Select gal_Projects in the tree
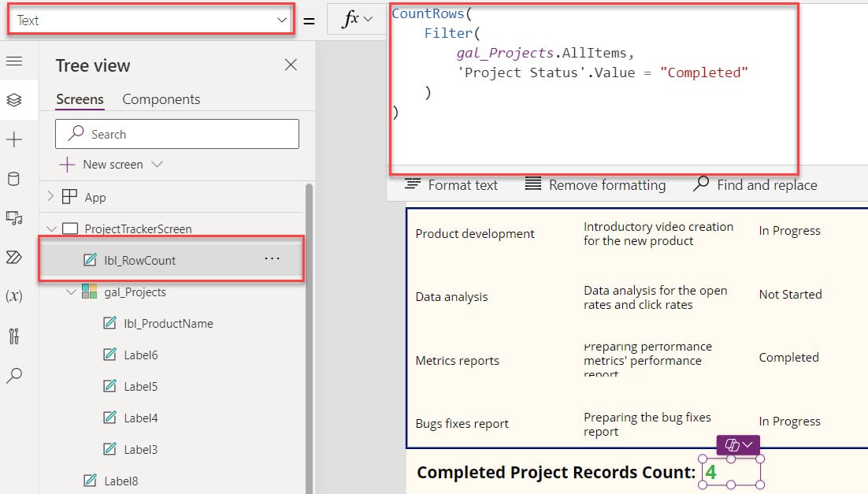The width and height of the screenshot is (868, 494). pos(135,292)
